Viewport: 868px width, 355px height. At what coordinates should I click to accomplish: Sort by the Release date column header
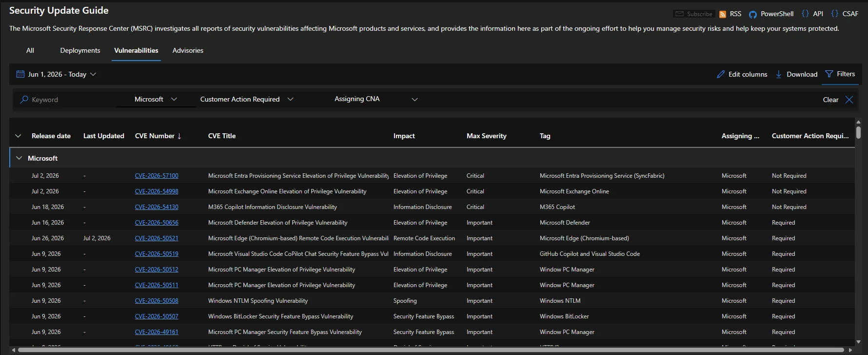tap(51, 136)
